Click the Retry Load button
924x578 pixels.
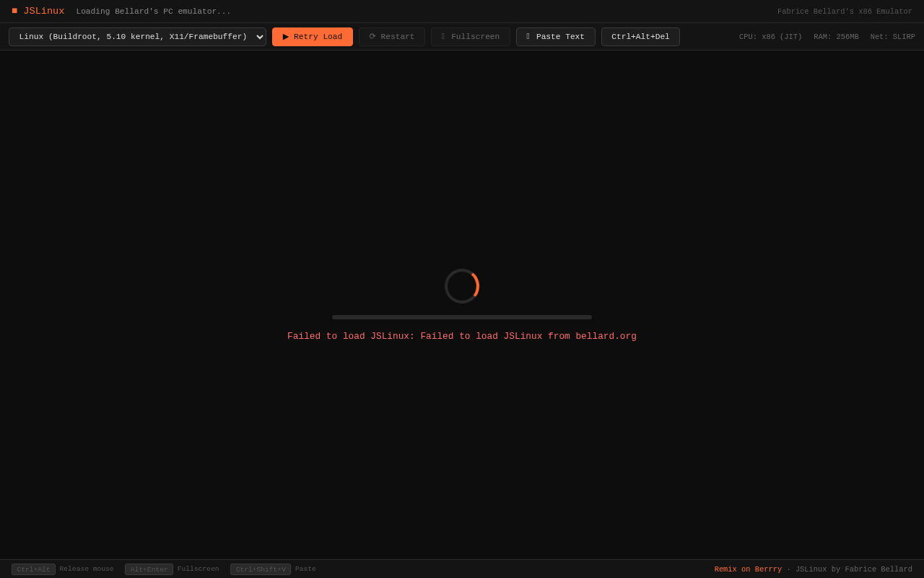(313, 37)
